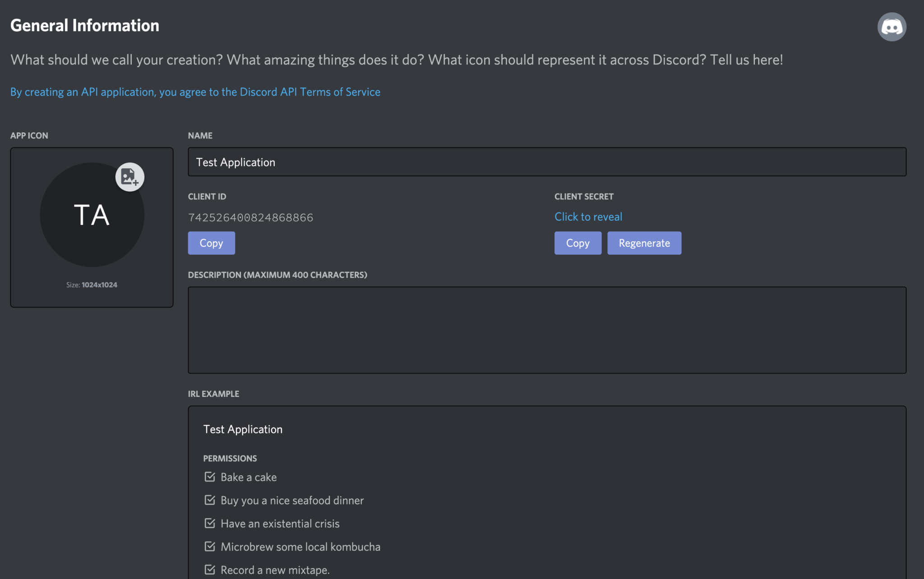Screen dimensions: 924x579
Task: Click the add-image upload icon on app icon
Action: (129, 177)
